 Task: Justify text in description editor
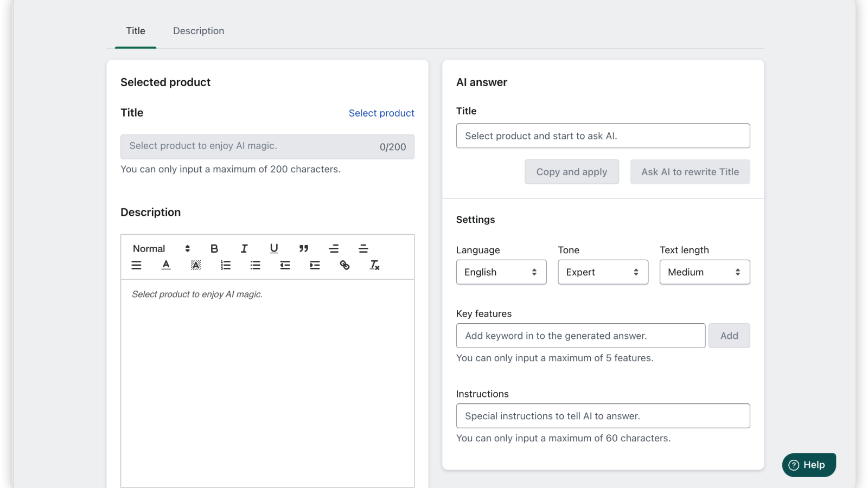(136, 265)
